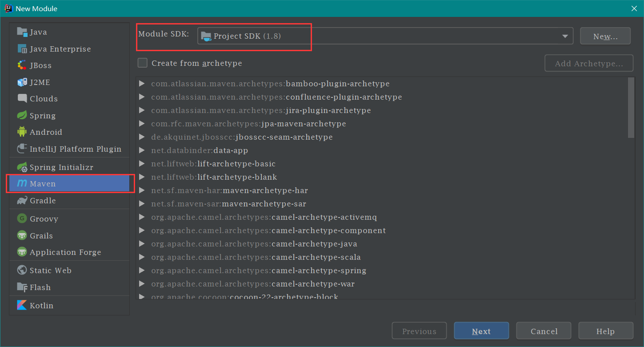
Task: Click the archetype list vertical scrollbar
Action: coord(631,108)
